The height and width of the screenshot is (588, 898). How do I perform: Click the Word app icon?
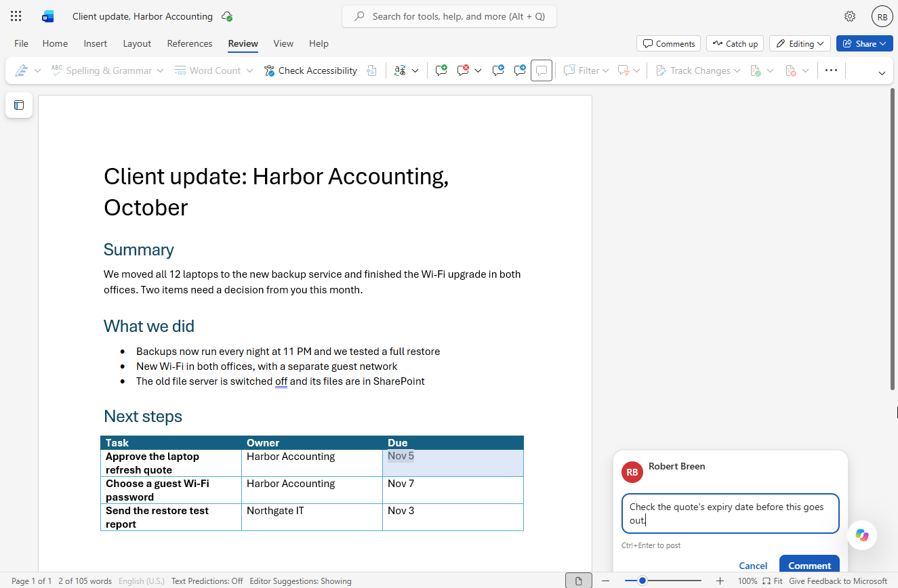click(x=47, y=16)
